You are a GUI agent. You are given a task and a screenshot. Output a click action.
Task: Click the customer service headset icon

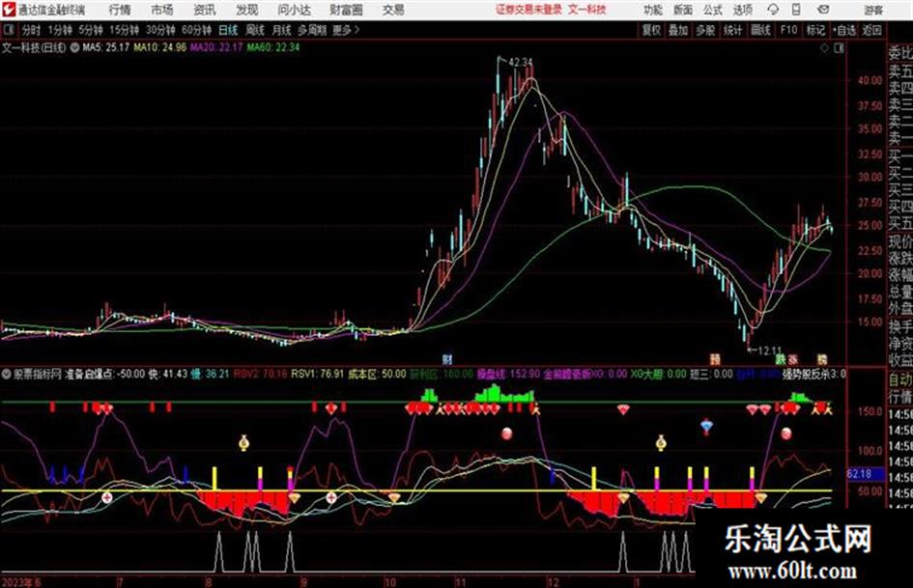pyautogui.click(x=773, y=10)
